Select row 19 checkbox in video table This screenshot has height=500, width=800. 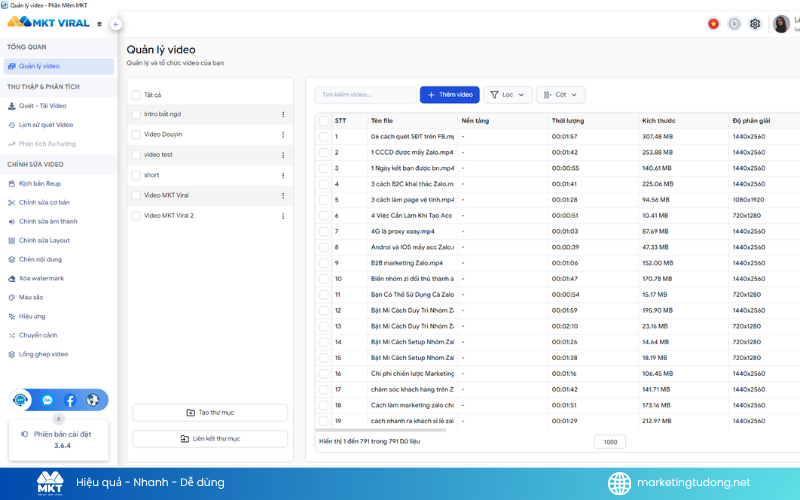(x=323, y=421)
